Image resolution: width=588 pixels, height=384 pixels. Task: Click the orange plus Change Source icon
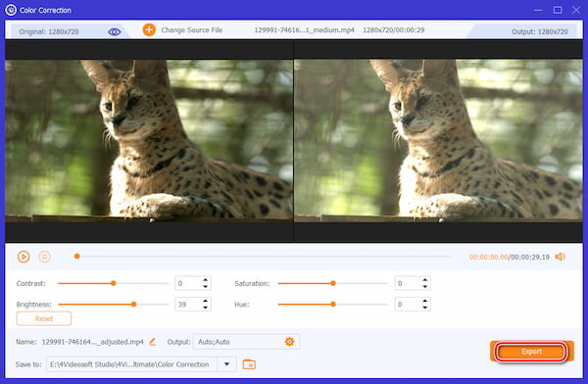coord(149,30)
